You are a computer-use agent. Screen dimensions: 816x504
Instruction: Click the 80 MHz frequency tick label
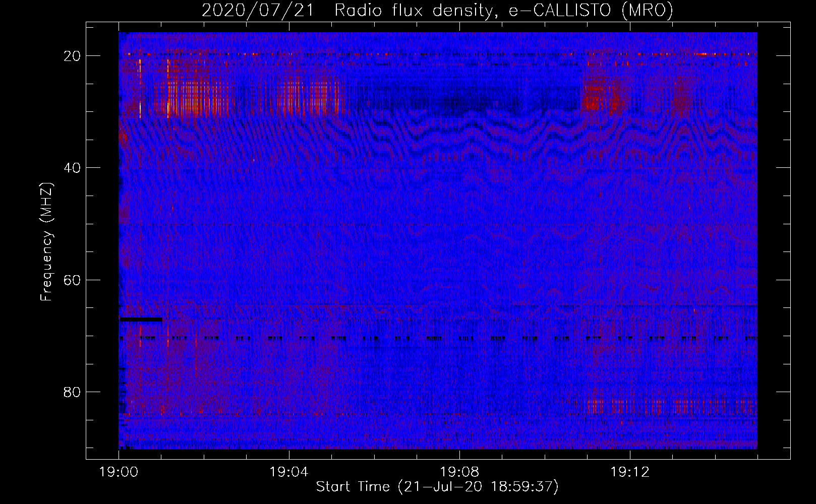(73, 392)
